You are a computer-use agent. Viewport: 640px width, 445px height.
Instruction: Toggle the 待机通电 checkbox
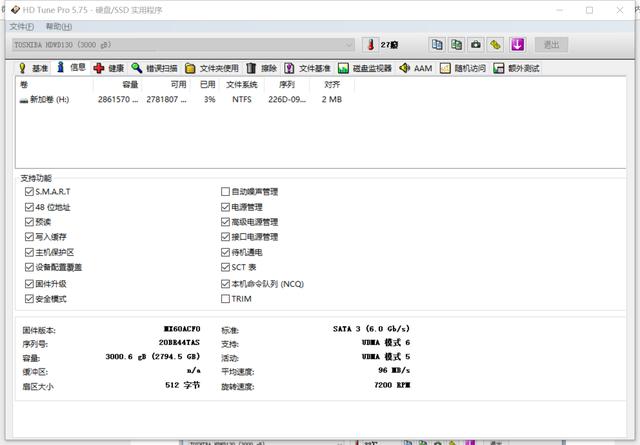click(x=225, y=252)
